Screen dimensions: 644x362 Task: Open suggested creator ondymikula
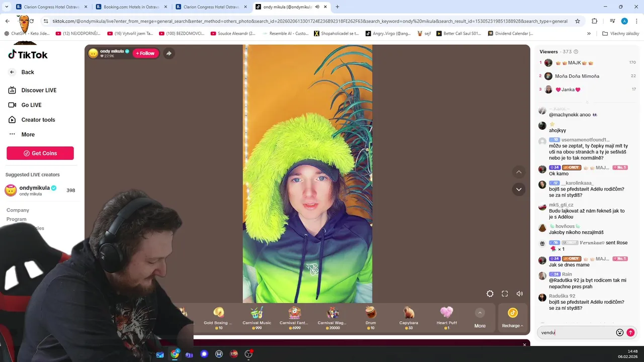(x=40, y=190)
